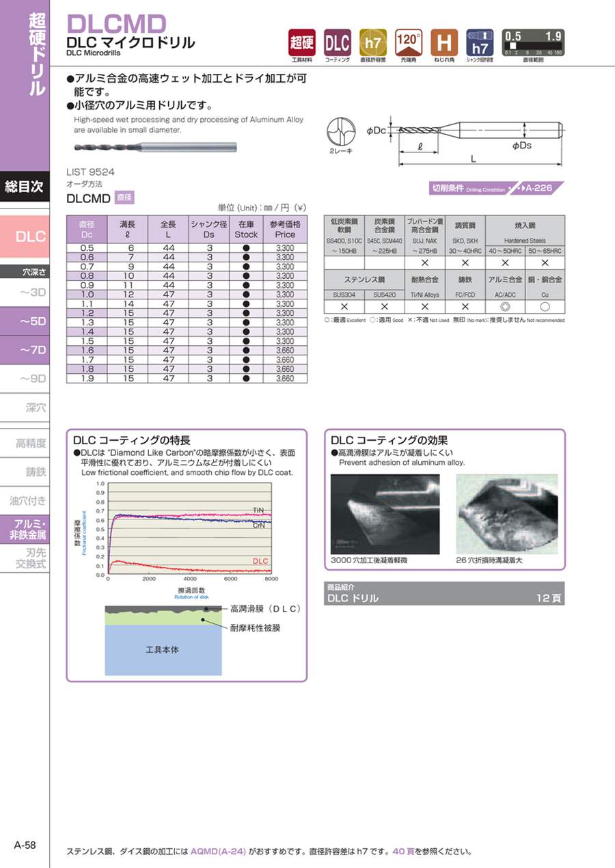
Task: Open the 高精度 sidebar tab
Action: [25, 444]
